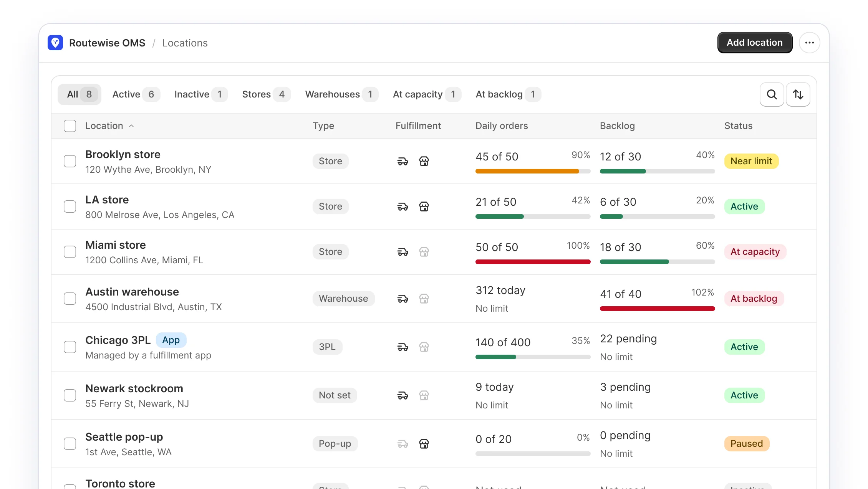Click Newark stockroom delivery truck icon
The image size is (868, 489).
pos(403,395)
